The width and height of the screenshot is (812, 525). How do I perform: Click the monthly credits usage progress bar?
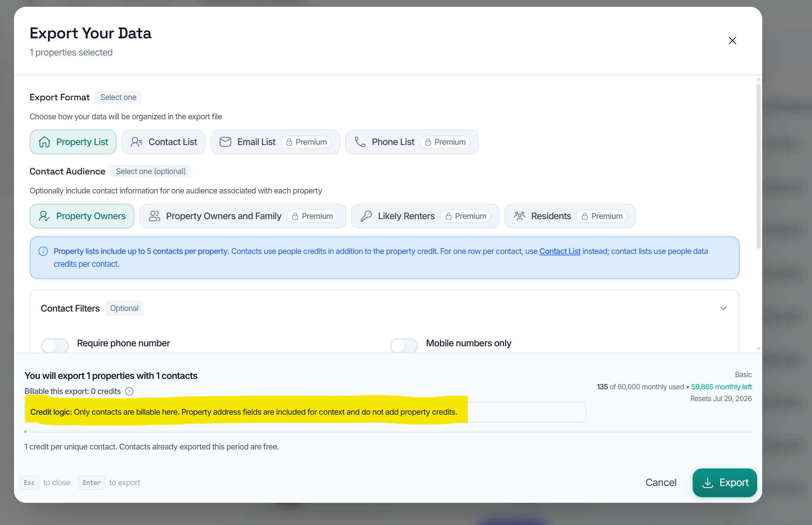tap(388, 432)
